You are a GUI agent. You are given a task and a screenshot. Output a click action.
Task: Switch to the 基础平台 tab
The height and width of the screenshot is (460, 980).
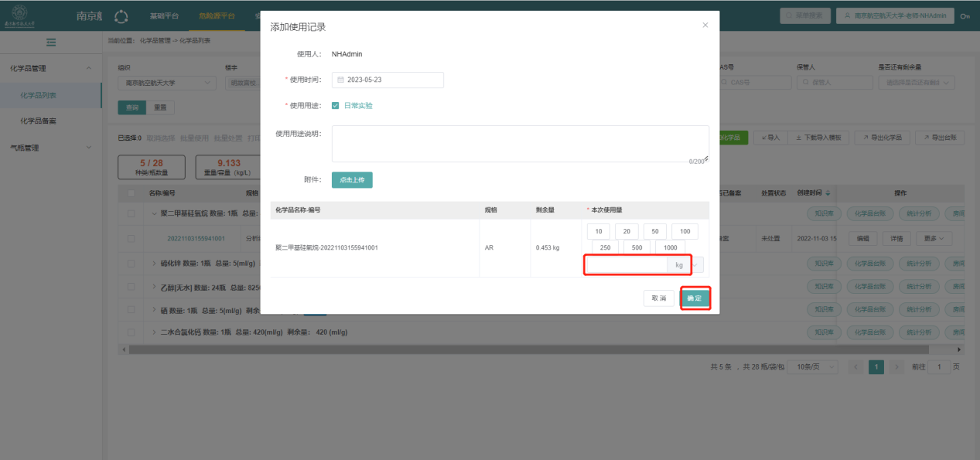[164, 16]
